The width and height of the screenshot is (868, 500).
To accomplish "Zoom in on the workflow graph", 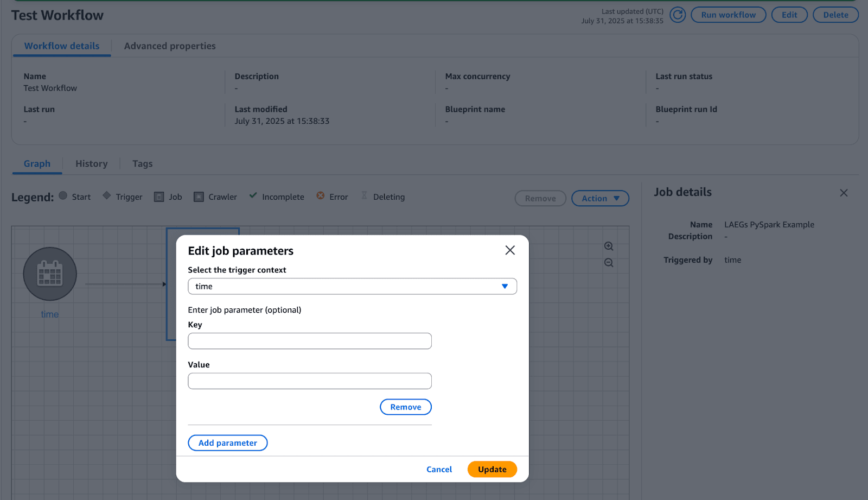I will coord(609,246).
